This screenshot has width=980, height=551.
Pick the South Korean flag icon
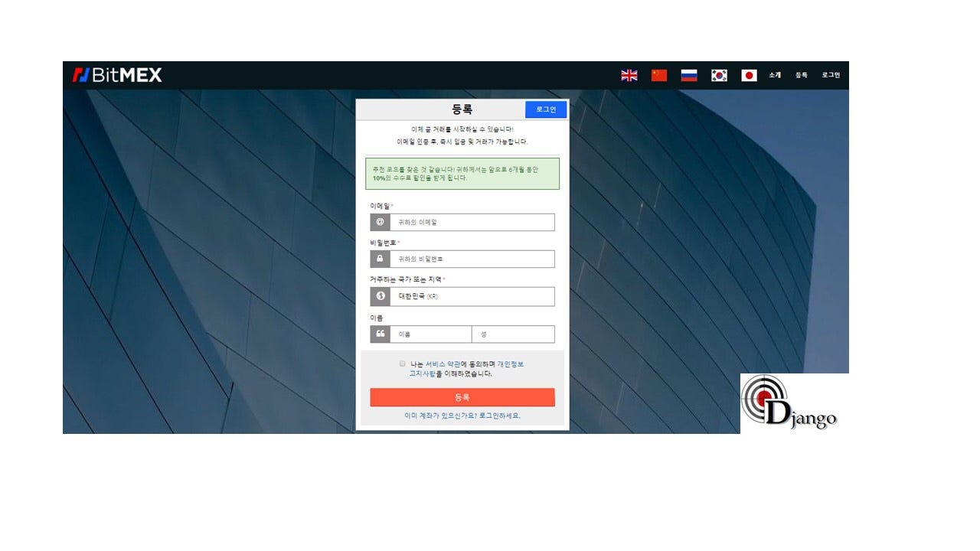click(718, 75)
